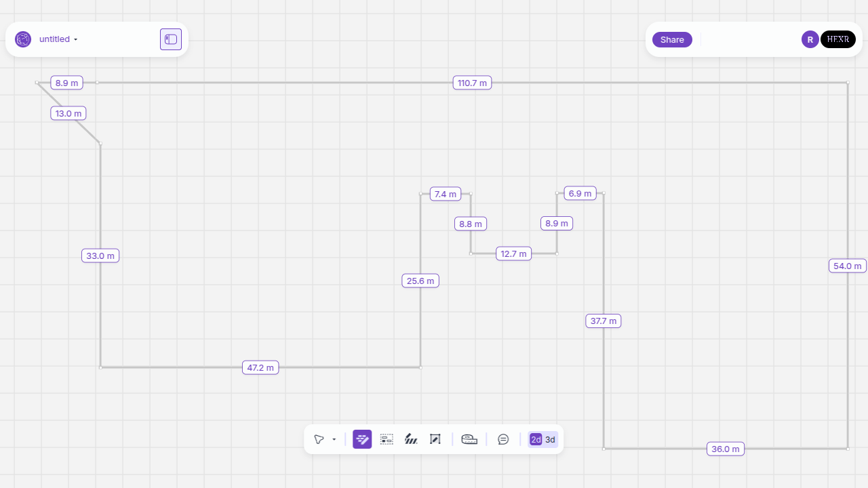The height and width of the screenshot is (488, 868).
Task: Select the pointer selection tool
Action: [x=319, y=439]
